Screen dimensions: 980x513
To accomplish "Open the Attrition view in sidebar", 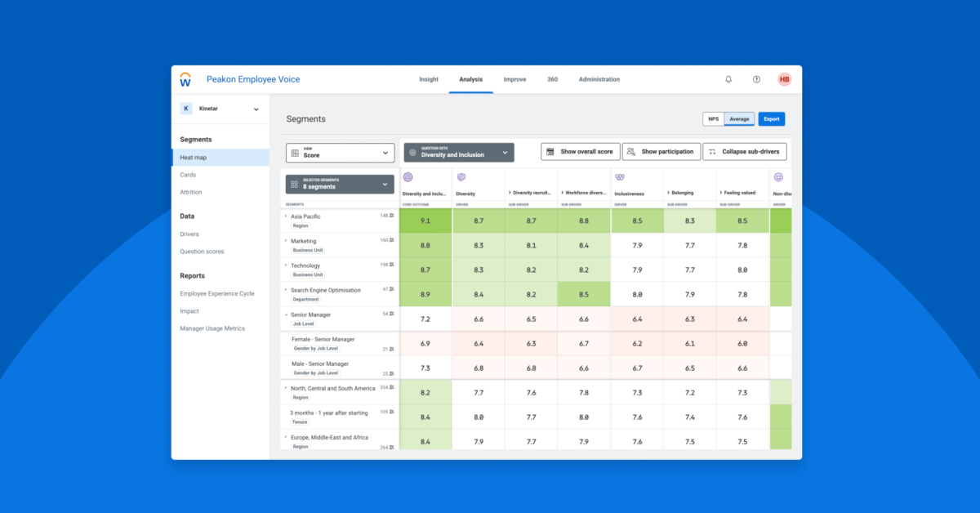I will (190, 191).
